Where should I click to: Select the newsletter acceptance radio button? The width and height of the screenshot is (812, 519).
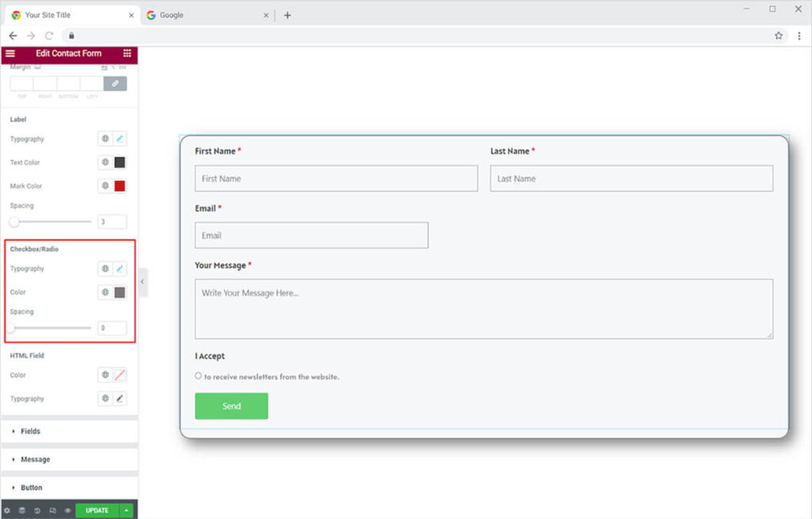(198, 376)
